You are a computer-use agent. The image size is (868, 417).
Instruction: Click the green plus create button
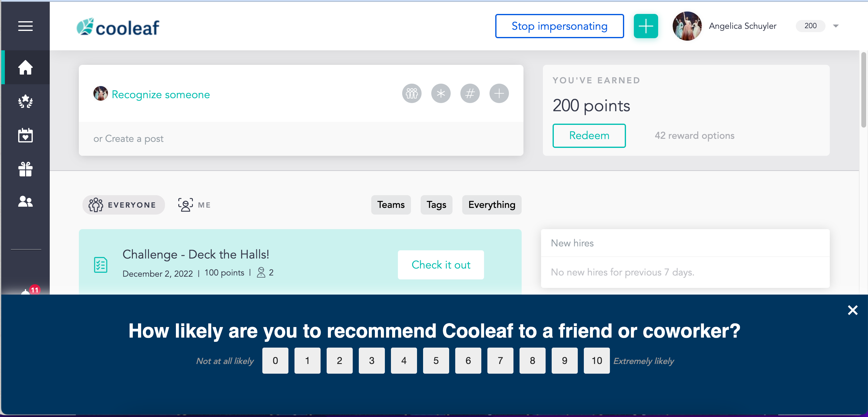tap(645, 26)
